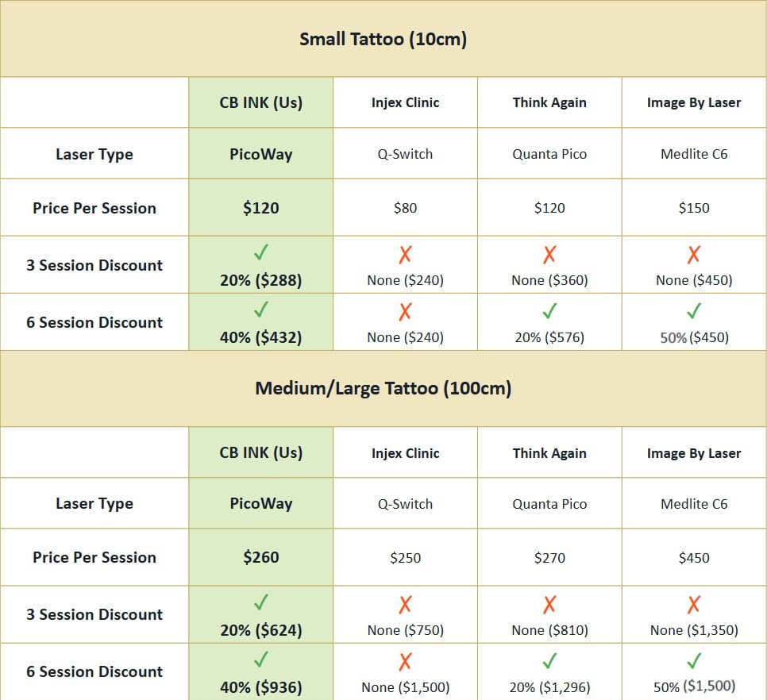Click "3 Session Discount" label in Small Tattoo table
Screen dimensions: 767x700
coord(94,265)
